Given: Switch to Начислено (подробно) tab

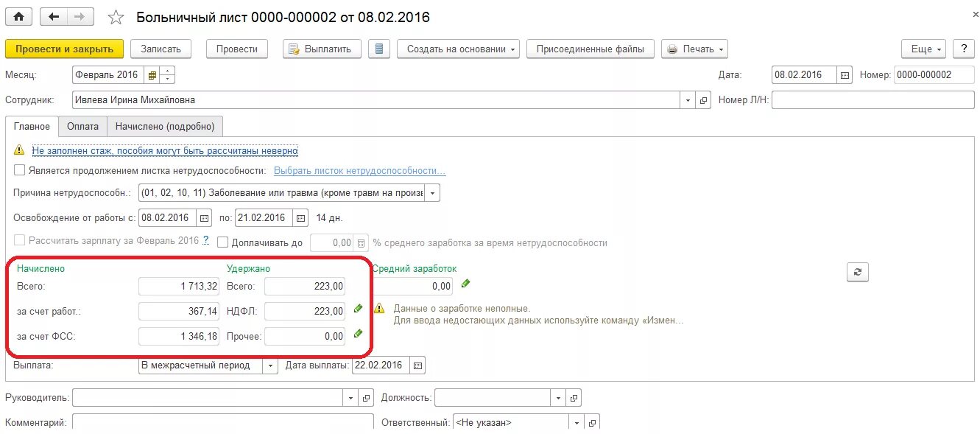Looking at the screenshot, I should 165,126.
